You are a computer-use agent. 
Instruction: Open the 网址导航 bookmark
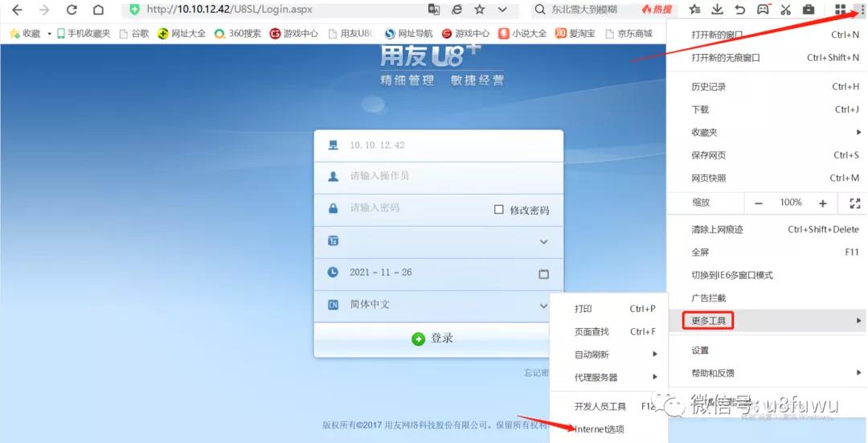[x=409, y=33]
